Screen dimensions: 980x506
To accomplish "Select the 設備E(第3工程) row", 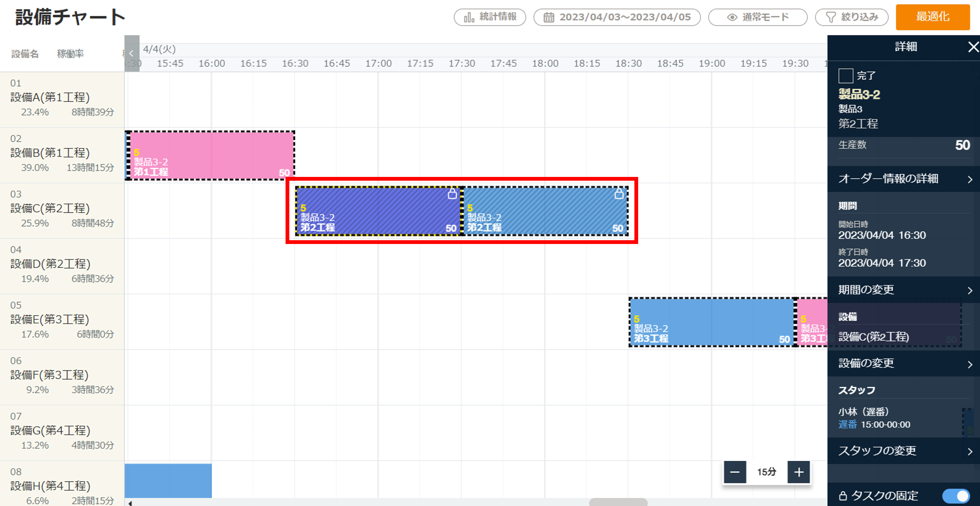I will click(x=62, y=322).
